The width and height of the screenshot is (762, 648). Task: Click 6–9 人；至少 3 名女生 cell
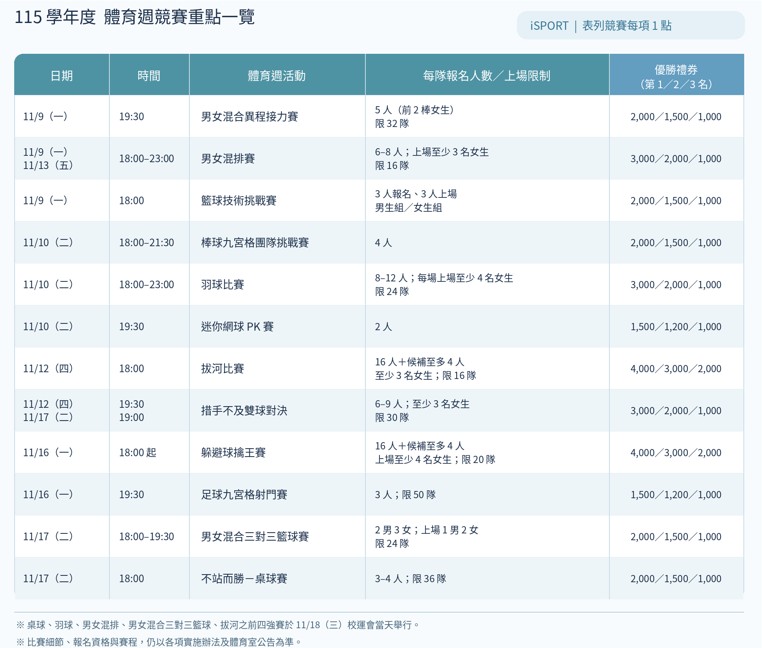coord(487,410)
